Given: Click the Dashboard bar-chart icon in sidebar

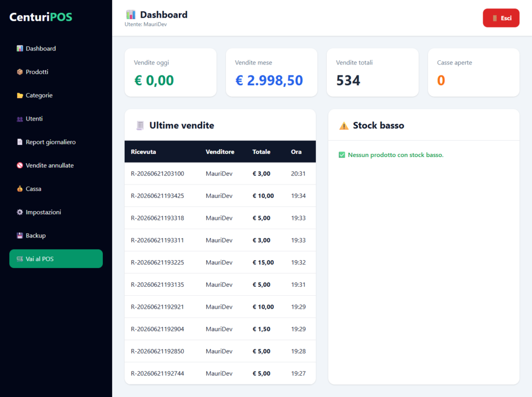Looking at the screenshot, I should (x=20, y=48).
